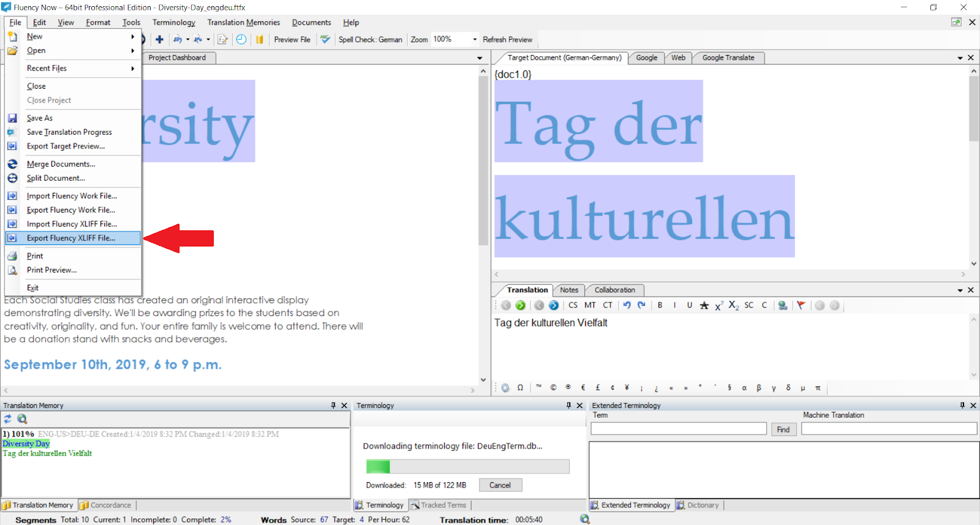The width and height of the screenshot is (980, 525).
Task: Click the SC small caps button
Action: tap(749, 305)
